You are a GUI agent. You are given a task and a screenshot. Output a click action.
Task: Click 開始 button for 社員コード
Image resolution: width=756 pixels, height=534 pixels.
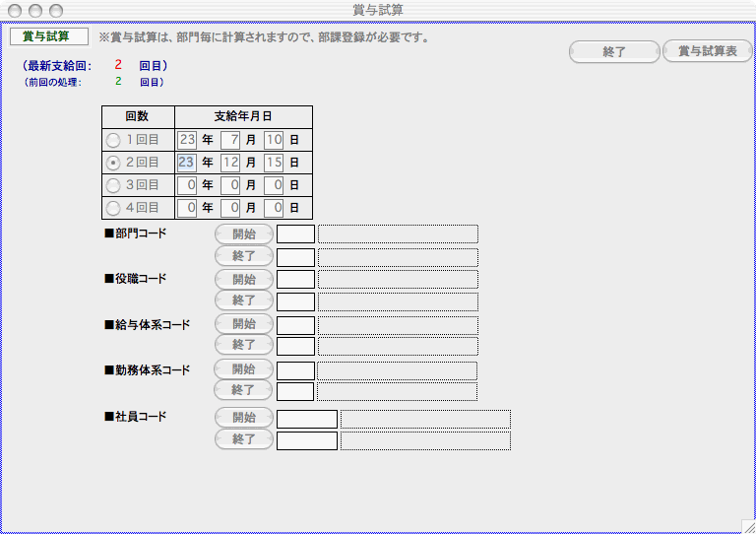point(243,418)
